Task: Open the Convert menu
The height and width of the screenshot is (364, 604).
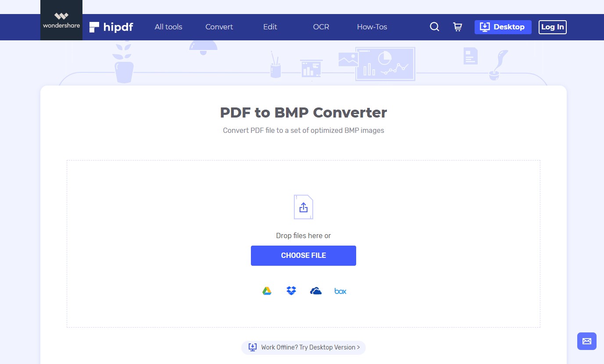Action: [x=219, y=27]
